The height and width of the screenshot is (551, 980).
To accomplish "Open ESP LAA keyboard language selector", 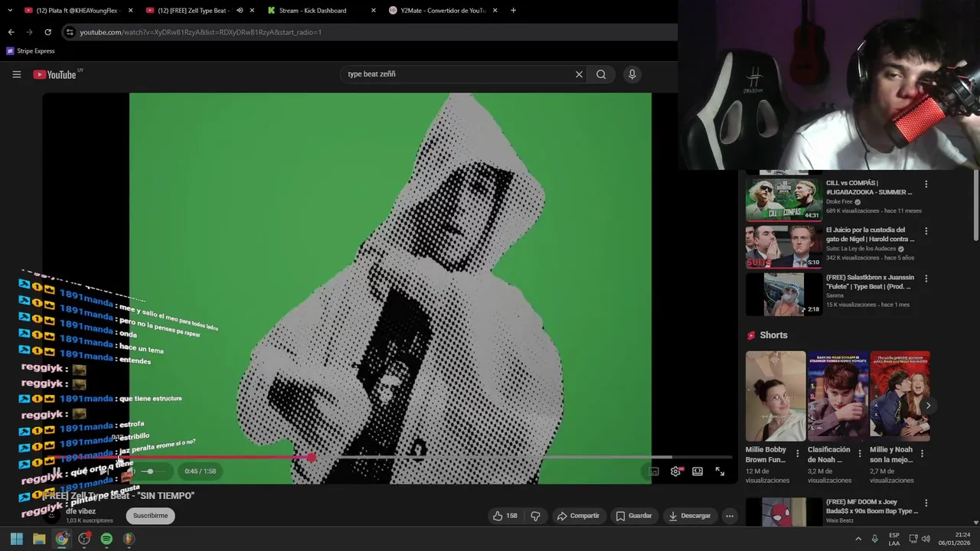I will pyautogui.click(x=894, y=539).
